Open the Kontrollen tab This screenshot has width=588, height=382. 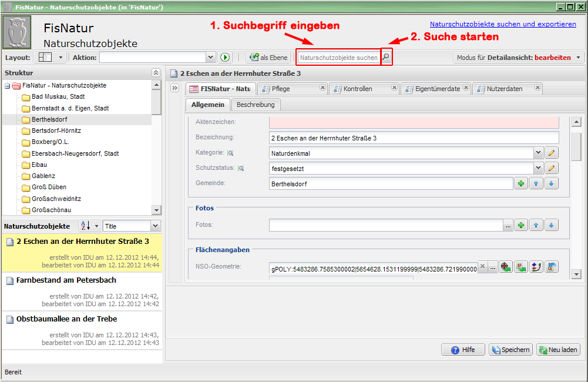[x=358, y=89]
